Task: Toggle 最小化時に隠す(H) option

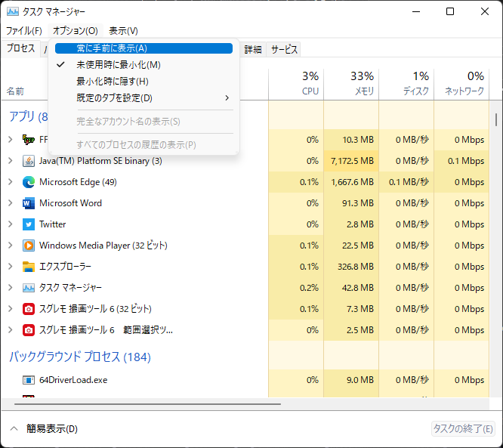Action: (x=143, y=82)
